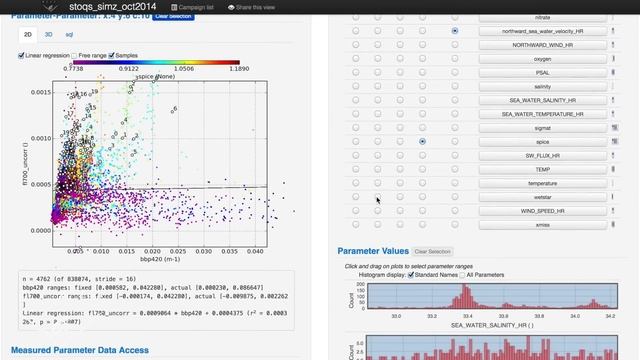
Task: Select the first radio button in TEMP row
Action: 356,169
